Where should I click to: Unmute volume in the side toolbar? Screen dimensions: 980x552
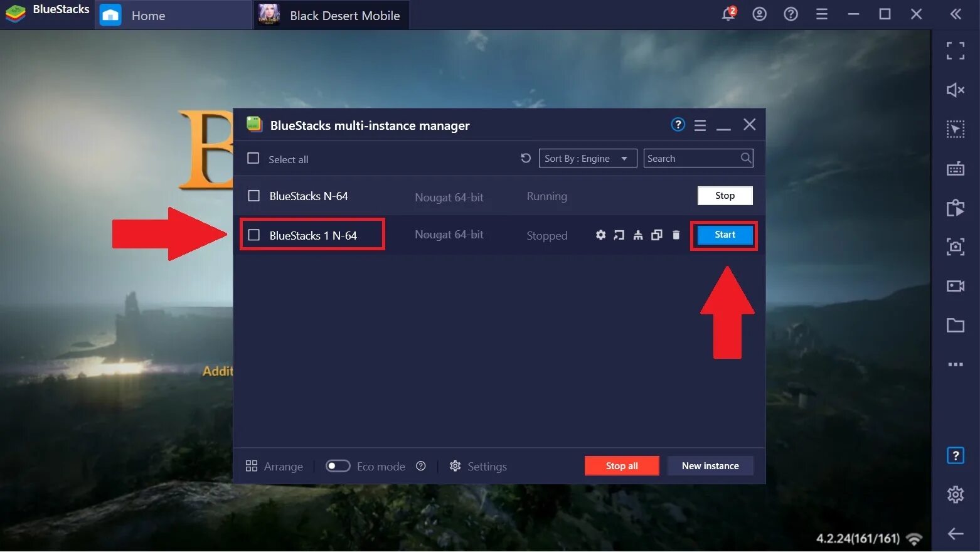coord(956,90)
